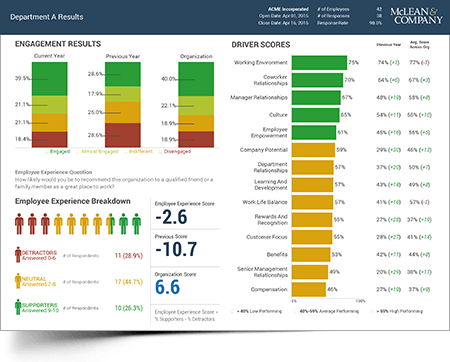The width and height of the screenshot is (450, 362).
Task: Click the Compensation 46% bar
Action: click(x=309, y=289)
